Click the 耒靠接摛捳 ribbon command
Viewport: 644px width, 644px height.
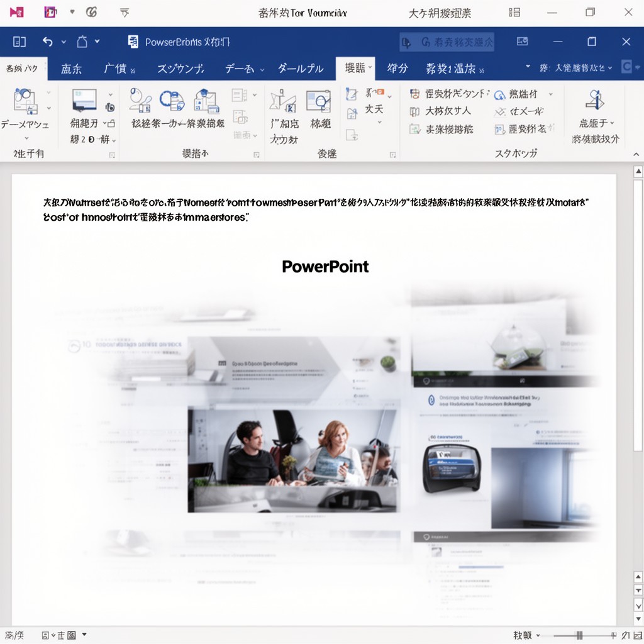pyautogui.click(x=441, y=130)
